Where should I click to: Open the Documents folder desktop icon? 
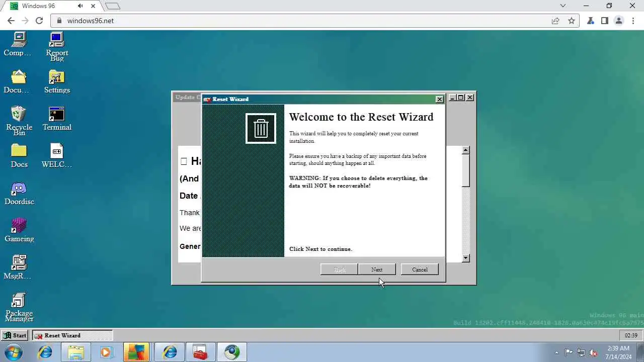pos(19,81)
